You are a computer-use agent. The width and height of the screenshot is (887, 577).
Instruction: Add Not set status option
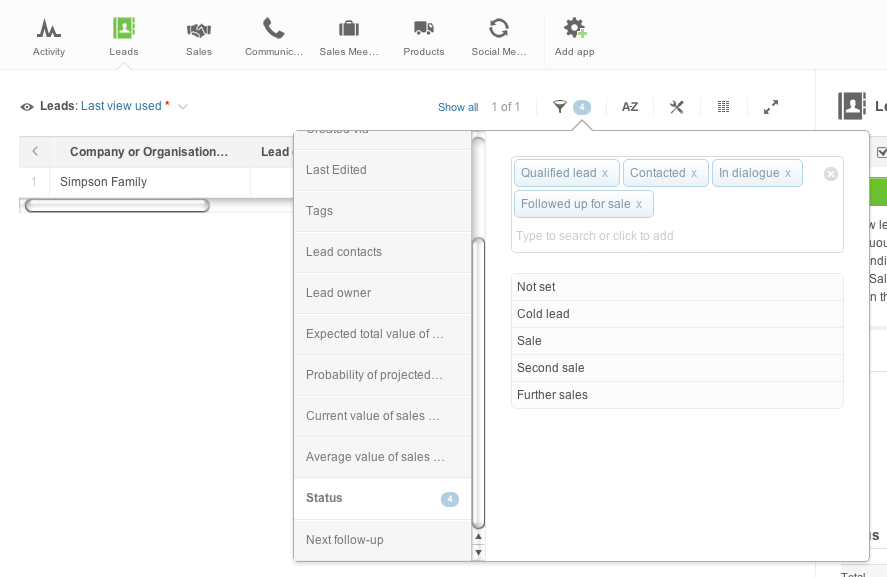[x=677, y=287]
